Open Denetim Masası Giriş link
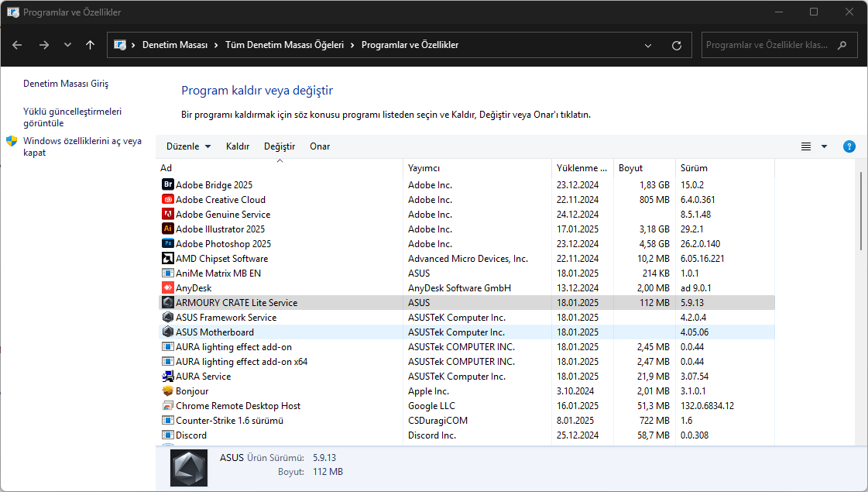Viewport: 868px width, 492px height. [x=66, y=84]
